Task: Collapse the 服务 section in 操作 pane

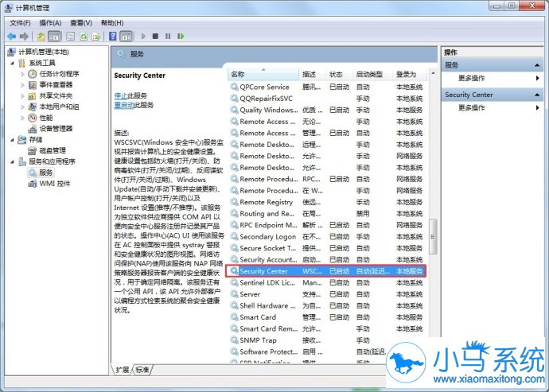Action: 537,65
